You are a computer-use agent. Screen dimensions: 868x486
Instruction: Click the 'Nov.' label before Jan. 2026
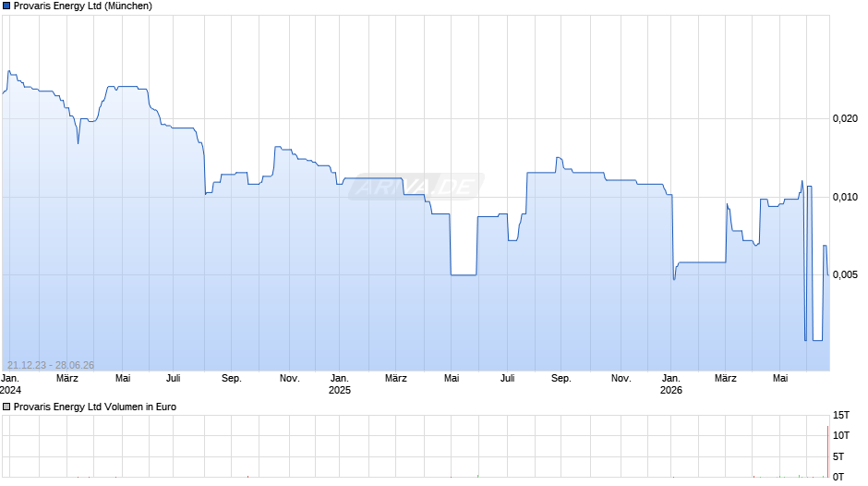[621, 378]
